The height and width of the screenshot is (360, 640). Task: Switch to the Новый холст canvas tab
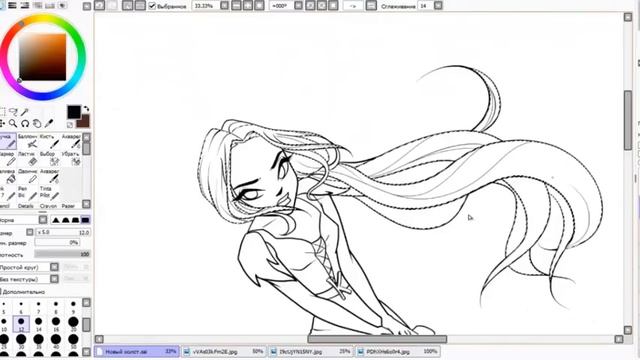coord(137,351)
